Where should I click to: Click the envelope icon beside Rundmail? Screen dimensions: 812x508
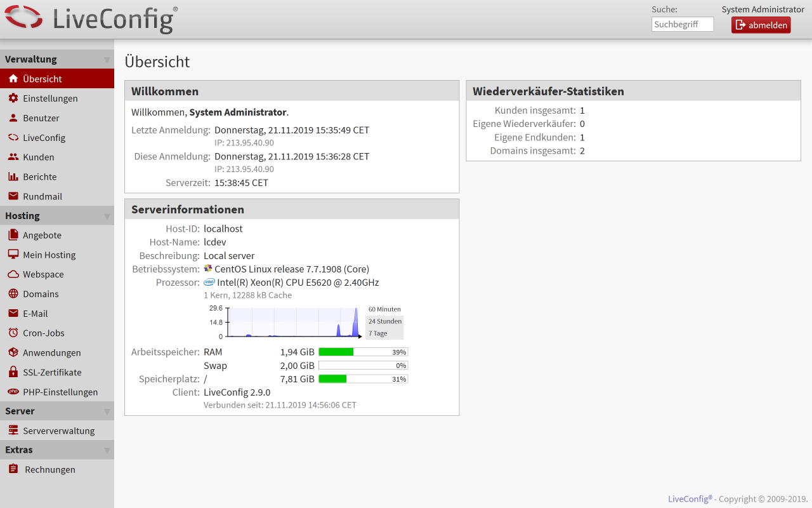[x=13, y=196]
